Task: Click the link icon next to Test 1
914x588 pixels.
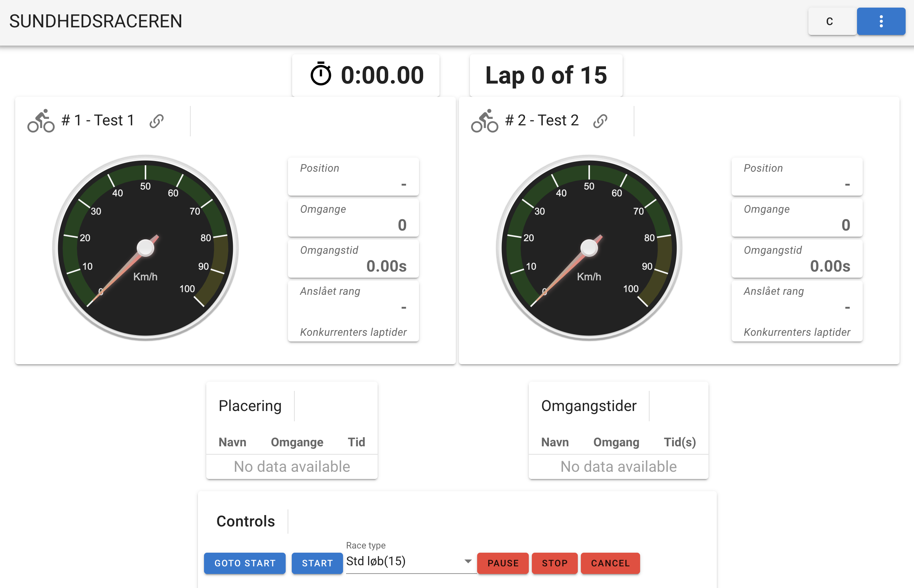Action: [157, 121]
